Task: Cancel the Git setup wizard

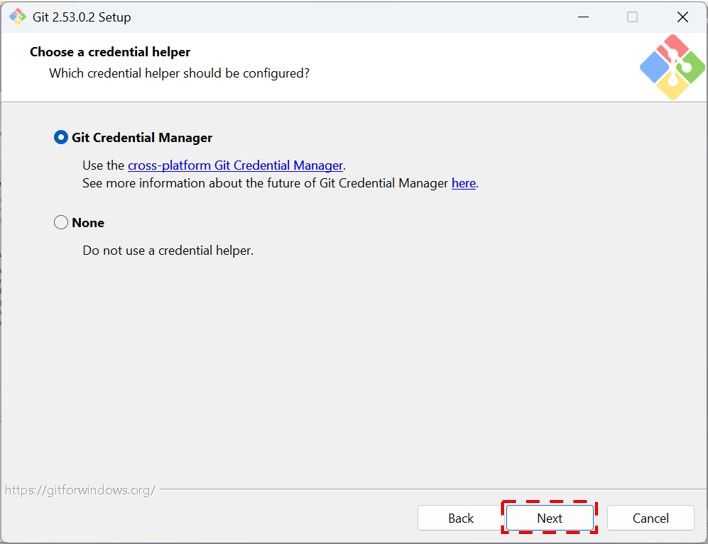Action: (651, 518)
